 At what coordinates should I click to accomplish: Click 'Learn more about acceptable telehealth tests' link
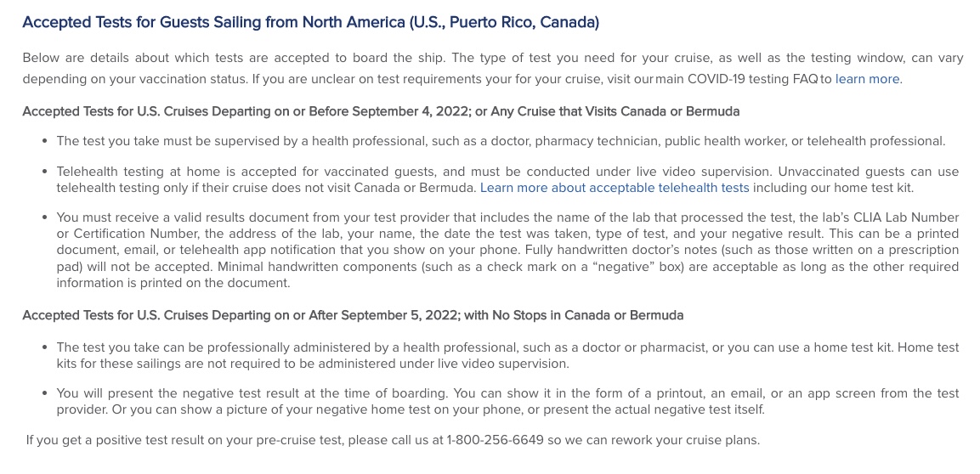tap(615, 188)
